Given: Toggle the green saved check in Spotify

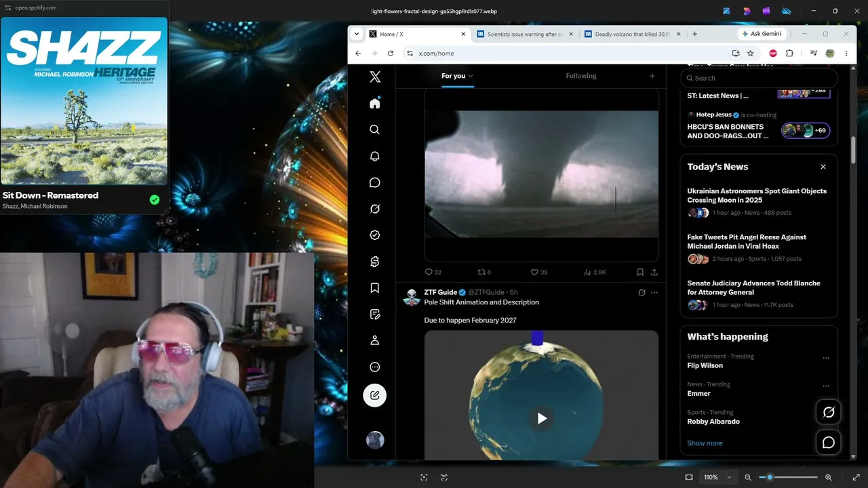Looking at the screenshot, I should pyautogui.click(x=155, y=199).
